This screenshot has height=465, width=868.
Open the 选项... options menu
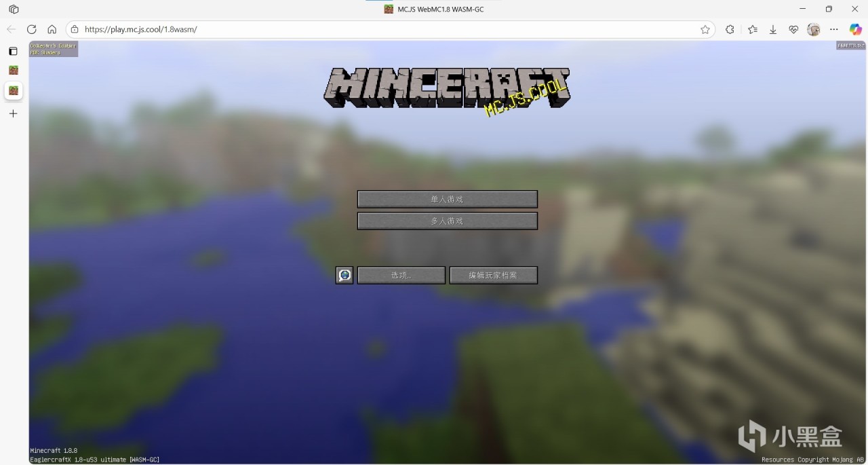(x=401, y=275)
